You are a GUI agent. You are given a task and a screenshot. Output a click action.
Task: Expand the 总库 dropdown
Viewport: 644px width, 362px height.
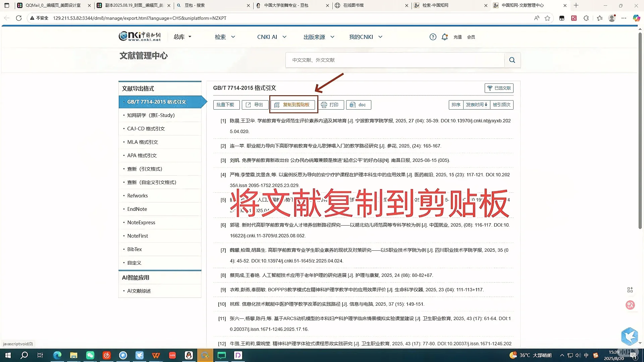[x=181, y=37]
